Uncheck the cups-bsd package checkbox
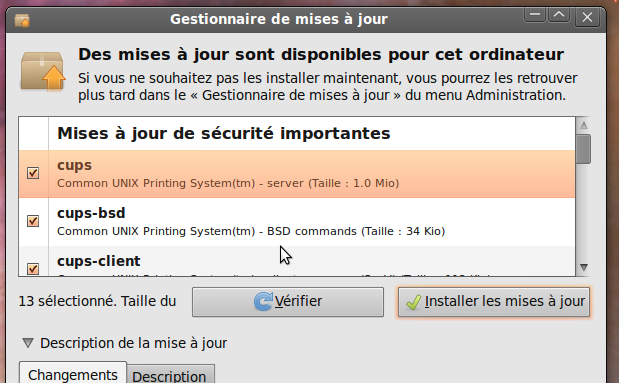 [33, 221]
